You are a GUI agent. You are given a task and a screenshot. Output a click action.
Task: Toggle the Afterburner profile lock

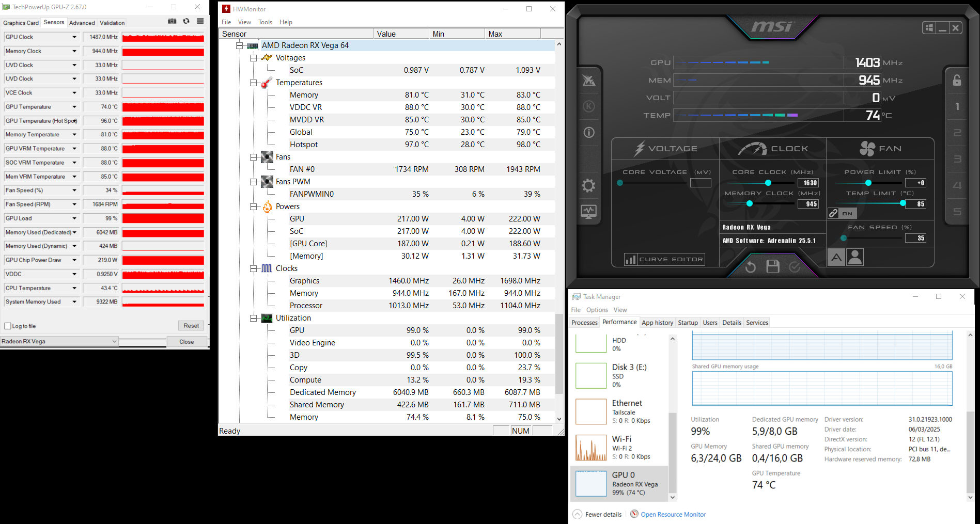[x=957, y=80]
